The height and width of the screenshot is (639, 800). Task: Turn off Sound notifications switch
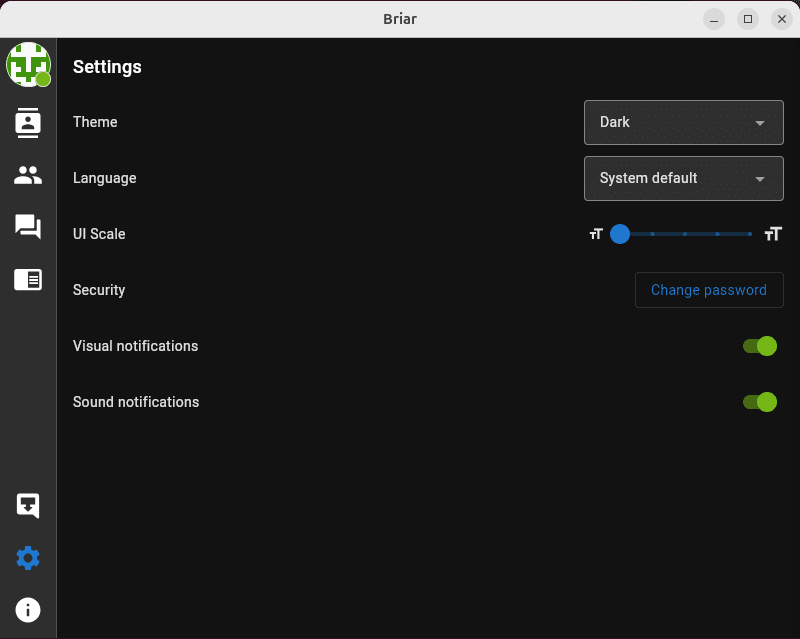click(760, 402)
